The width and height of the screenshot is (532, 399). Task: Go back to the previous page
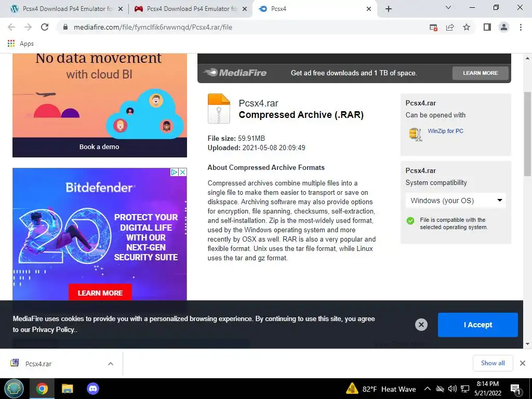(x=11, y=27)
